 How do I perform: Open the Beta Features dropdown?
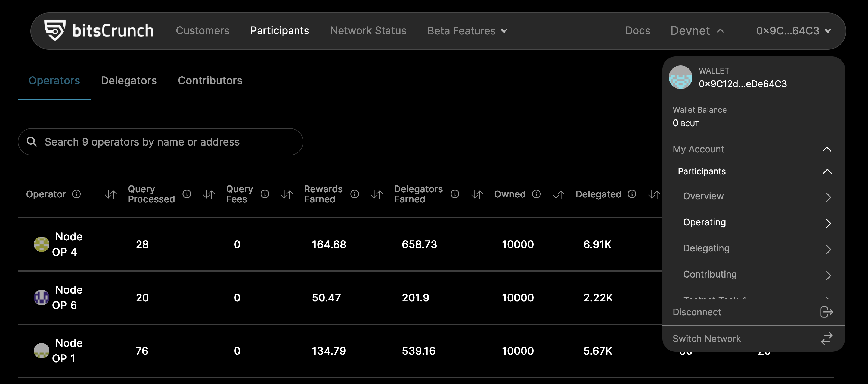pyautogui.click(x=467, y=31)
